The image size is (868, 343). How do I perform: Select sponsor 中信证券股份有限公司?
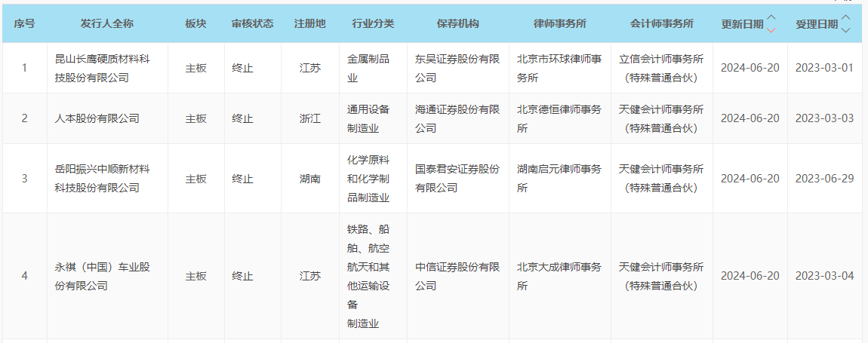tap(458, 276)
